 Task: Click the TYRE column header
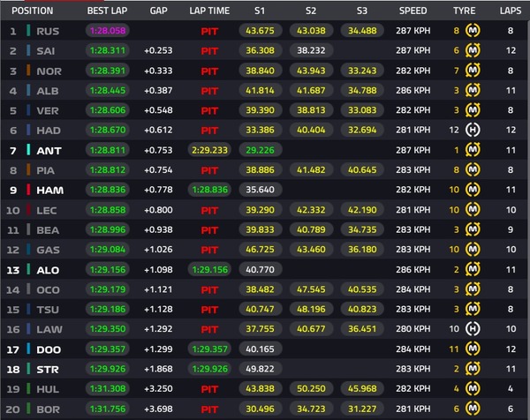click(464, 11)
